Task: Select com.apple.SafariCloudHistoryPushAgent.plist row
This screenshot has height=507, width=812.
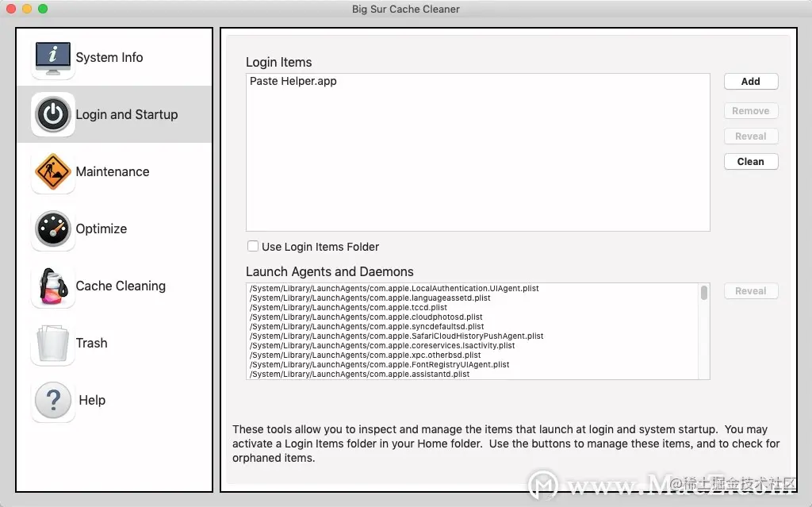Action: (x=473, y=336)
